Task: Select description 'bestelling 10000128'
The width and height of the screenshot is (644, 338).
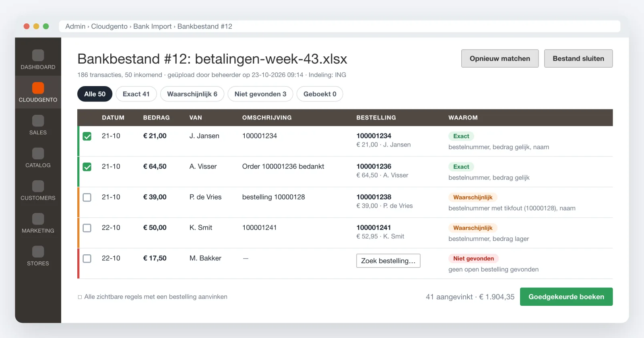Action: [x=274, y=197]
